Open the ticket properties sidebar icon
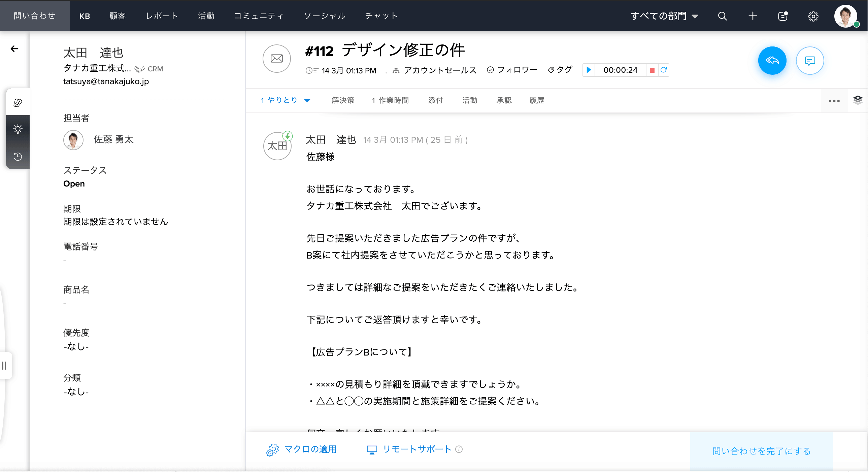The width and height of the screenshot is (868, 472). [x=18, y=103]
